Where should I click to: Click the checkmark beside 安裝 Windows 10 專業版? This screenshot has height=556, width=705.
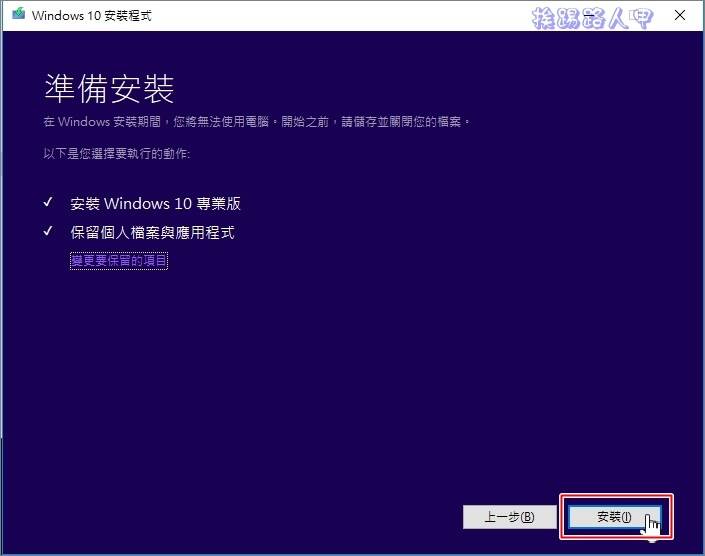(48, 202)
